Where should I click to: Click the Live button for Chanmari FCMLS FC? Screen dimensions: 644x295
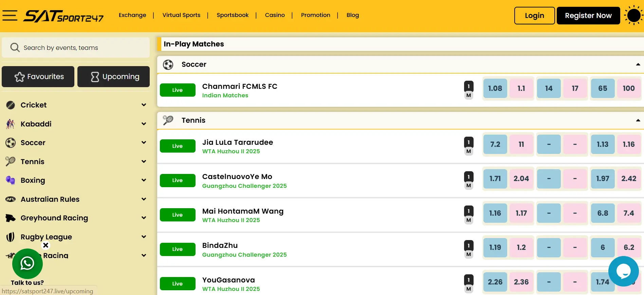[x=178, y=90]
